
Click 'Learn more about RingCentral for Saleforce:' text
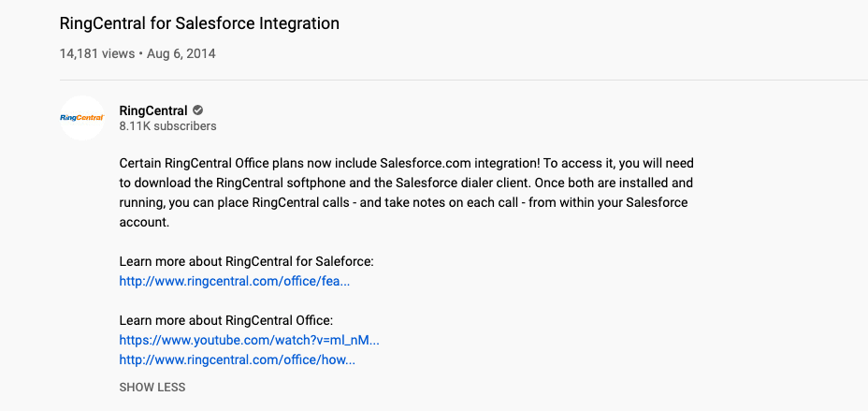[246, 261]
